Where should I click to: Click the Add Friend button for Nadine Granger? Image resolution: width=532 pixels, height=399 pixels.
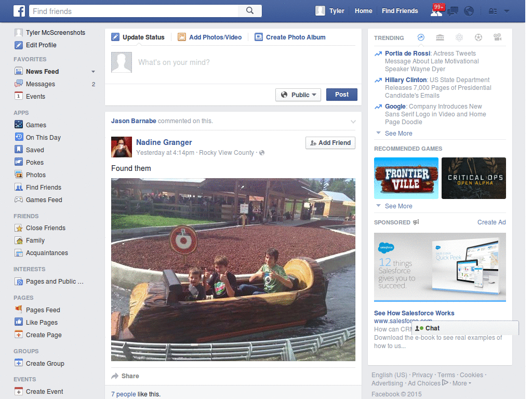pos(330,143)
